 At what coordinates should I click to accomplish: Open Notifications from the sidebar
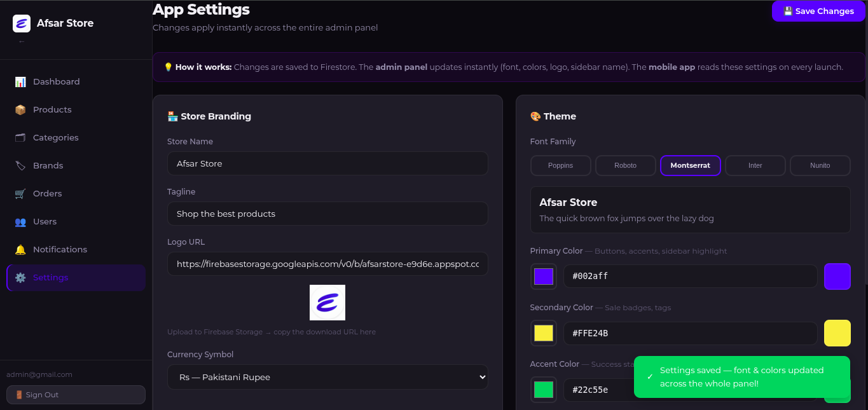point(76,250)
